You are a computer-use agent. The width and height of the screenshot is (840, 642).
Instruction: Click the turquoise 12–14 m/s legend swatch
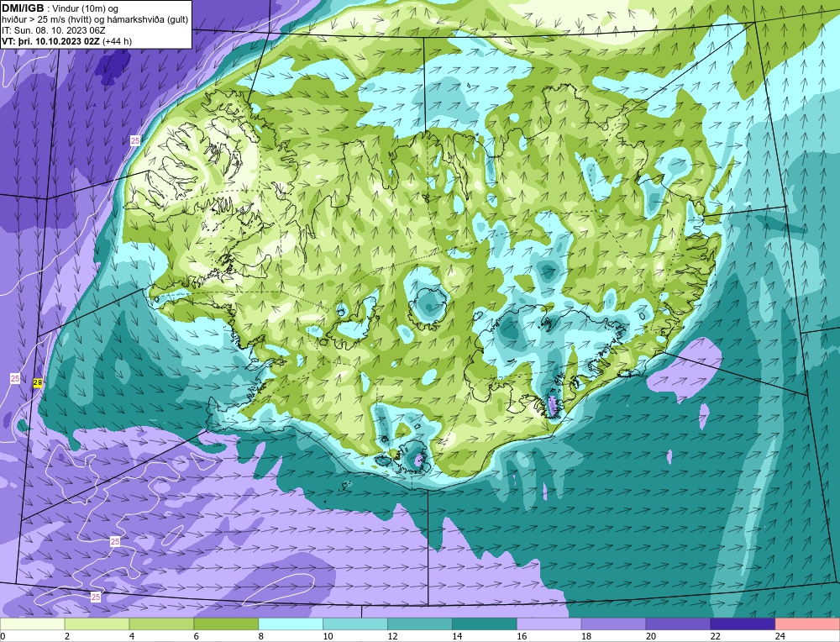click(x=419, y=624)
